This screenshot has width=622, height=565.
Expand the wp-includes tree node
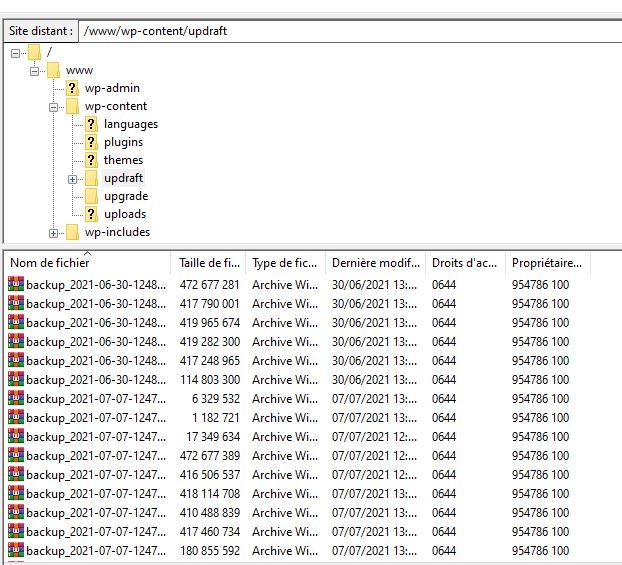tap(54, 233)
